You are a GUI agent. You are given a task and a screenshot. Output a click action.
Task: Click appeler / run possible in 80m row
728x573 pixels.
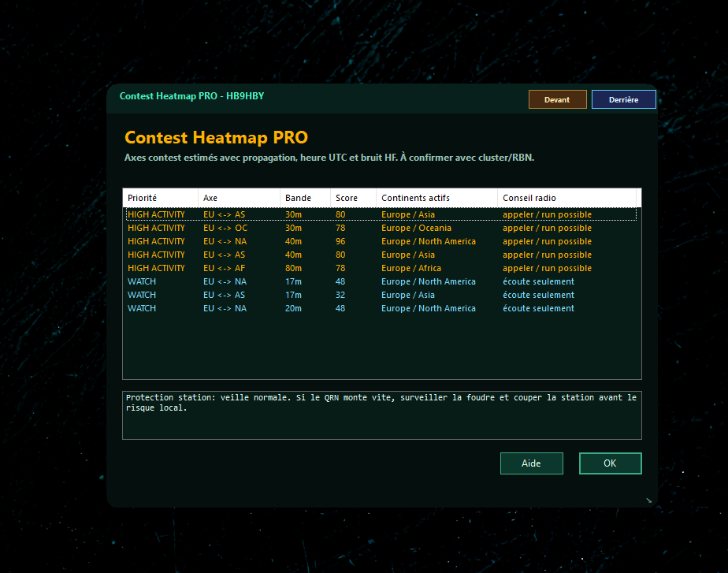coord(547,269)
